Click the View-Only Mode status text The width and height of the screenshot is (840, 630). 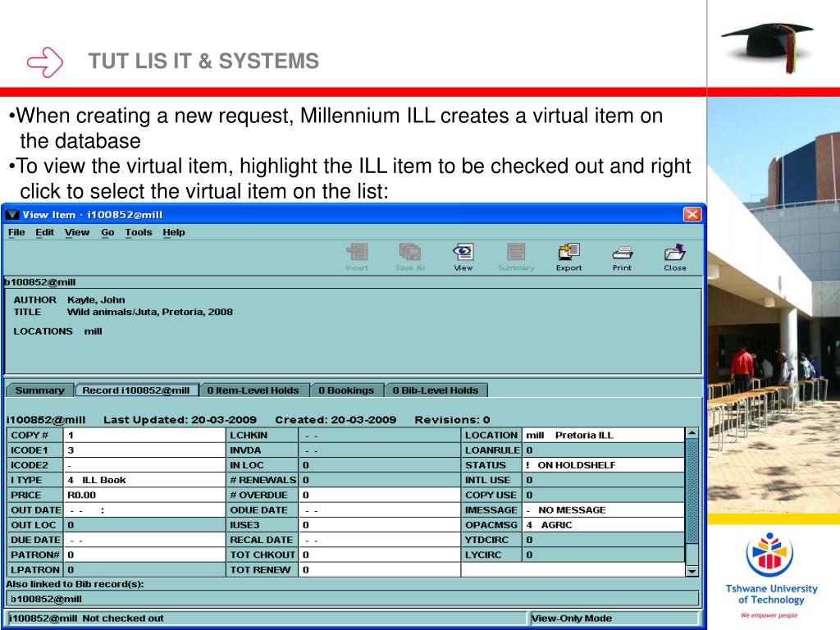(x=572, y=619)
